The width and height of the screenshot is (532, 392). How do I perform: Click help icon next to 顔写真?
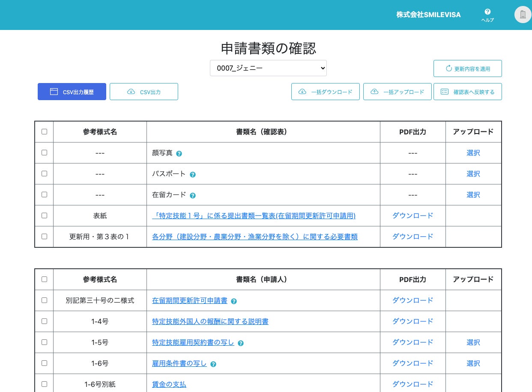click(x=179, y=154)
